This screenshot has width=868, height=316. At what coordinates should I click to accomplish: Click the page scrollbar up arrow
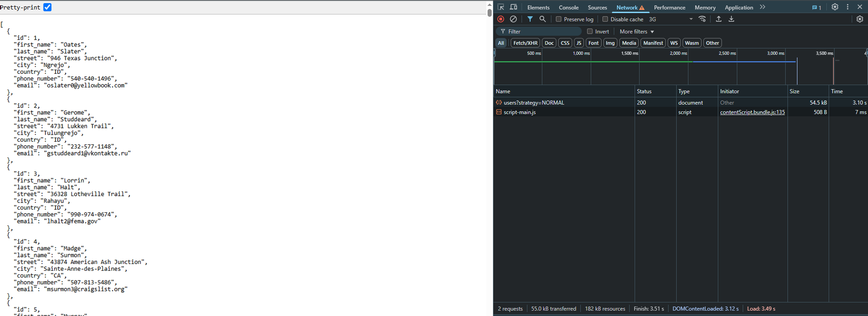coord(489,4)
